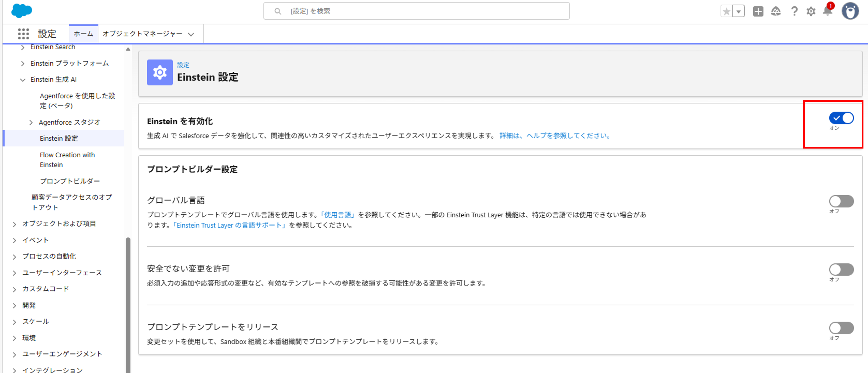Open 顧客データアクセスのオプトアウト

72,202
